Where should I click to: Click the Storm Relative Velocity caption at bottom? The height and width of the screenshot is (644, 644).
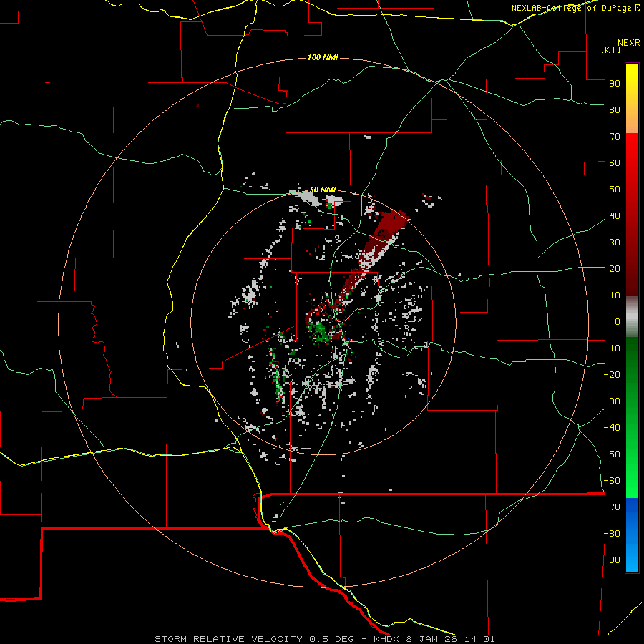pos(324,639)
